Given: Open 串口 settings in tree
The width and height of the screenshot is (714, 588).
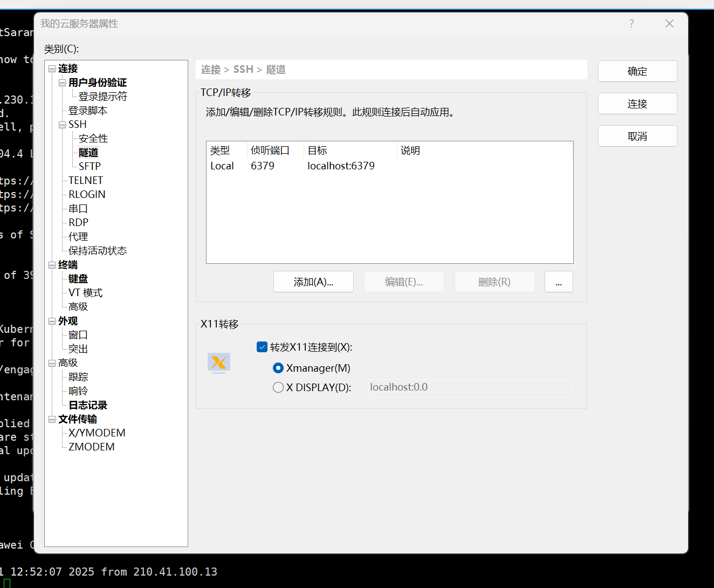Looking at the screenshot, I should 78,209.
